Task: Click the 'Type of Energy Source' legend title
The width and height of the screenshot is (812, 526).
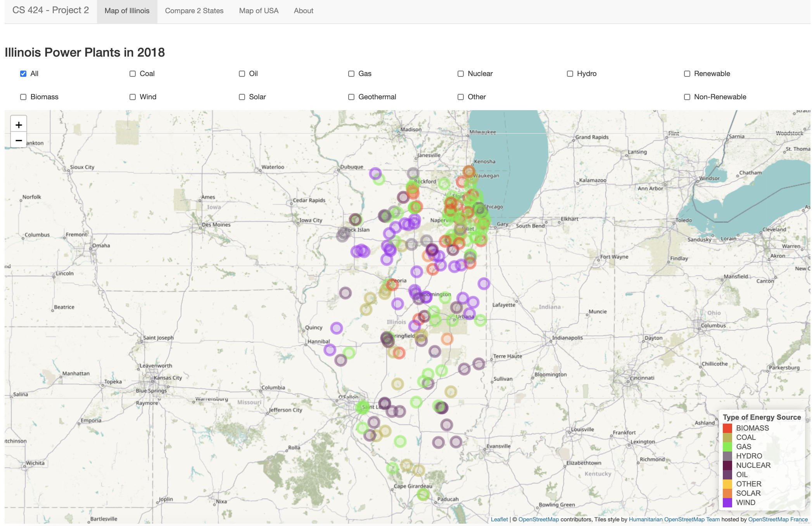Action: pos(762,417)
